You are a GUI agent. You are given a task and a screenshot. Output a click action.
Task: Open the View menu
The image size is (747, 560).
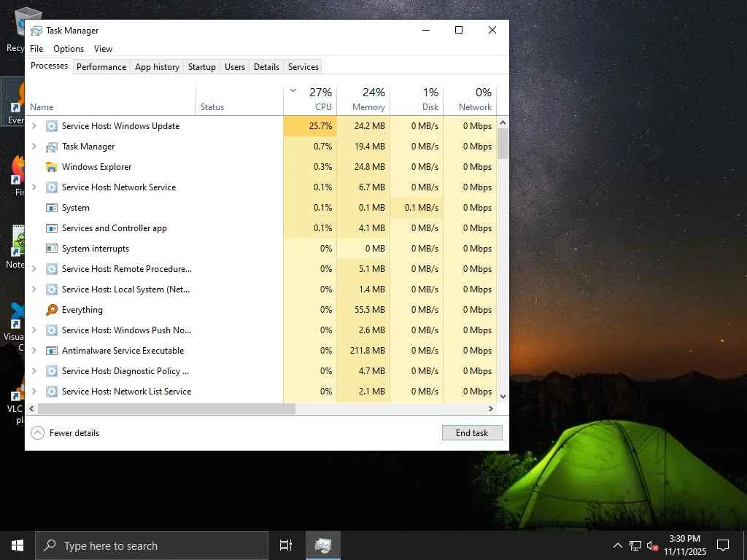tap(103, 49)
